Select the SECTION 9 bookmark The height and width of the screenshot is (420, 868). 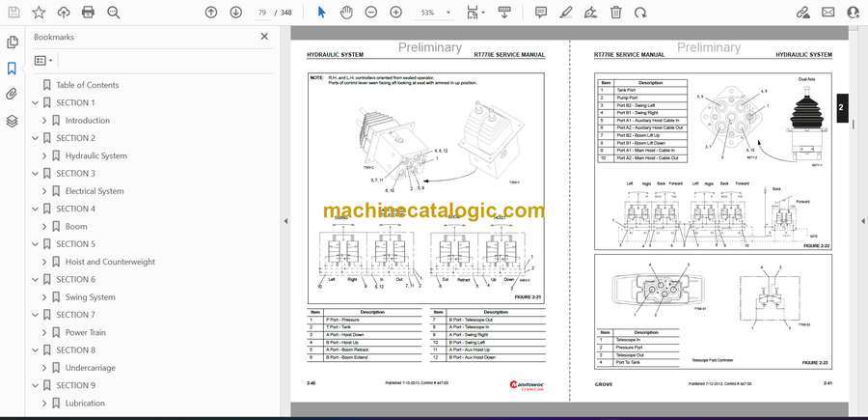[x=75, y=385]
